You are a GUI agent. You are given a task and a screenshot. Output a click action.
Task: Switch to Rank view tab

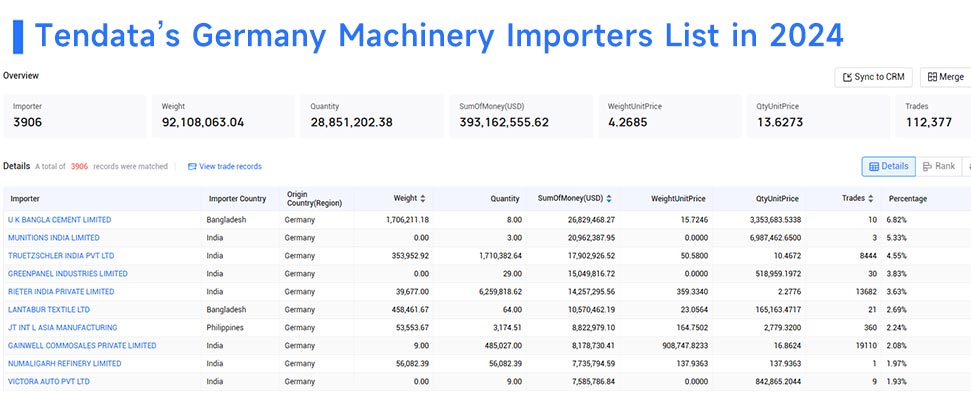938,167
